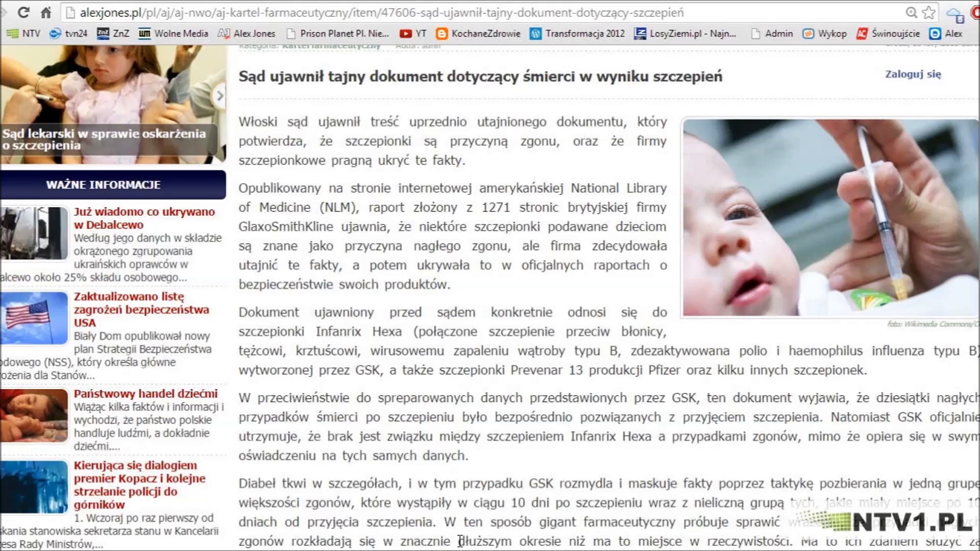
Task: Open the cloud extension icon in toolbar
Action: [x=954, y=14]
